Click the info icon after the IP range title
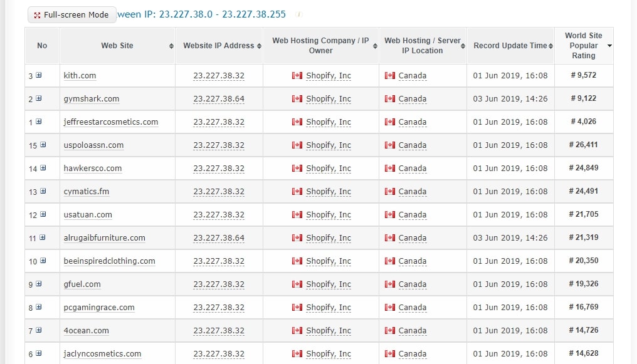Screen dimensions: 637x364 click(299, 14)
